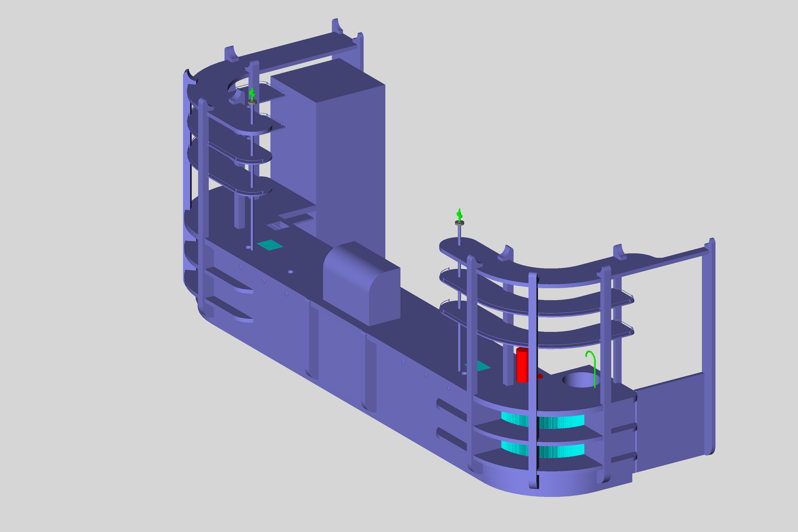Pick the small red disc beside the cylinder
Screen dimensions: 798x532
point(540,376)
